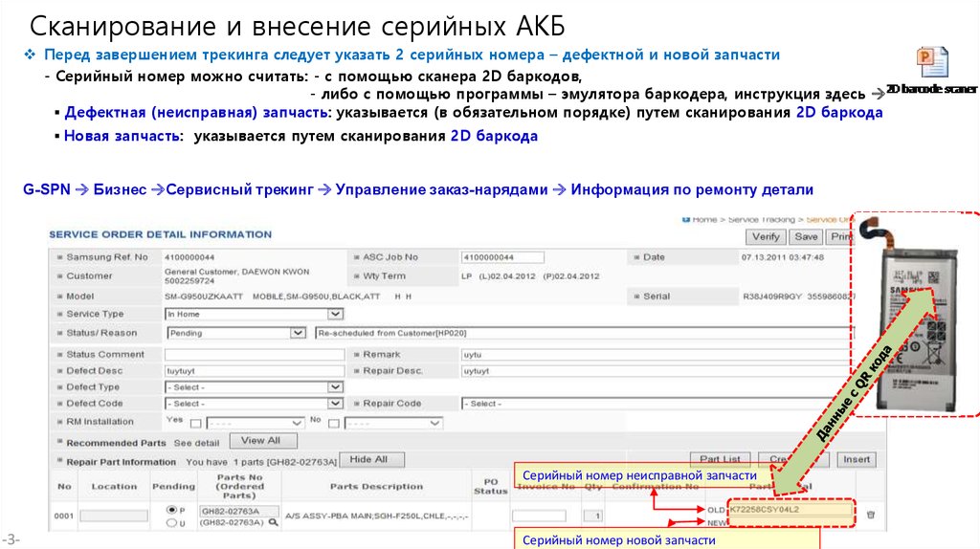Click the magnifier icon next to GH82-02763A
The width and height of the screenshot is (980, 549).
pyautogui.click(x=274, y=523)
